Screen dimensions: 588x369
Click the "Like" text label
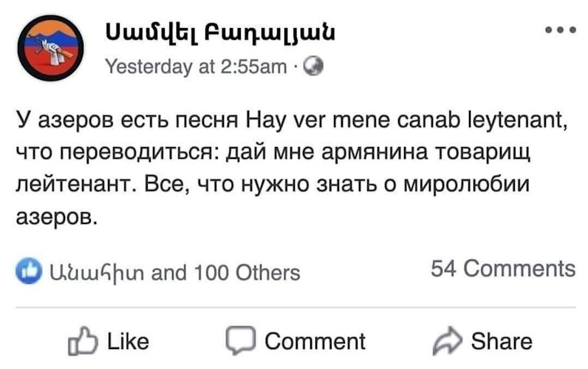[128, 342]
